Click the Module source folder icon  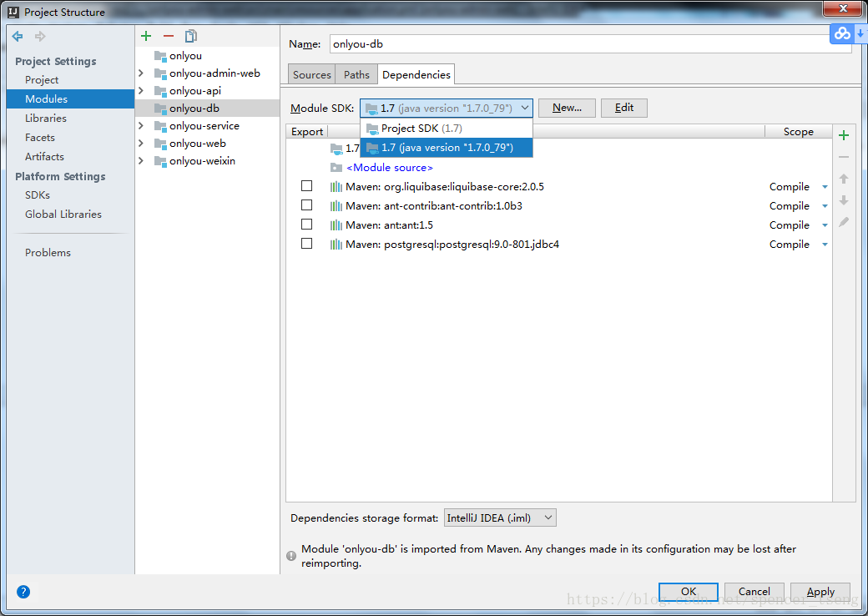click(x=336, y=167)
